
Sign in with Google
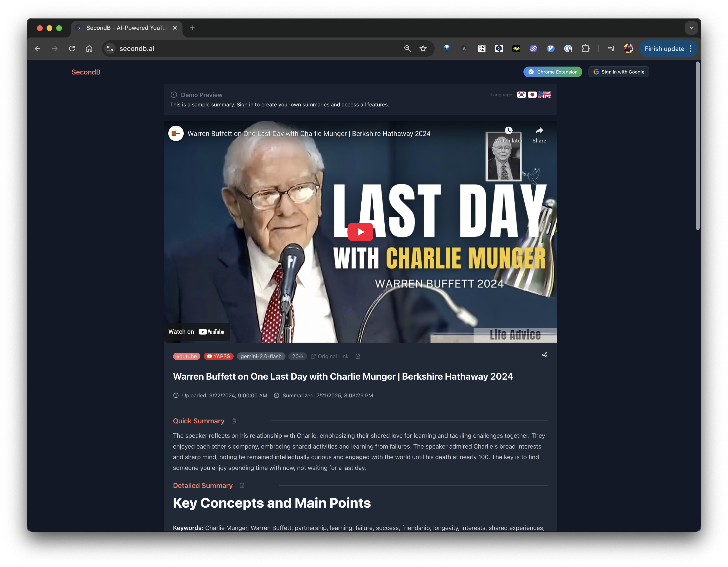pos(619,72)
